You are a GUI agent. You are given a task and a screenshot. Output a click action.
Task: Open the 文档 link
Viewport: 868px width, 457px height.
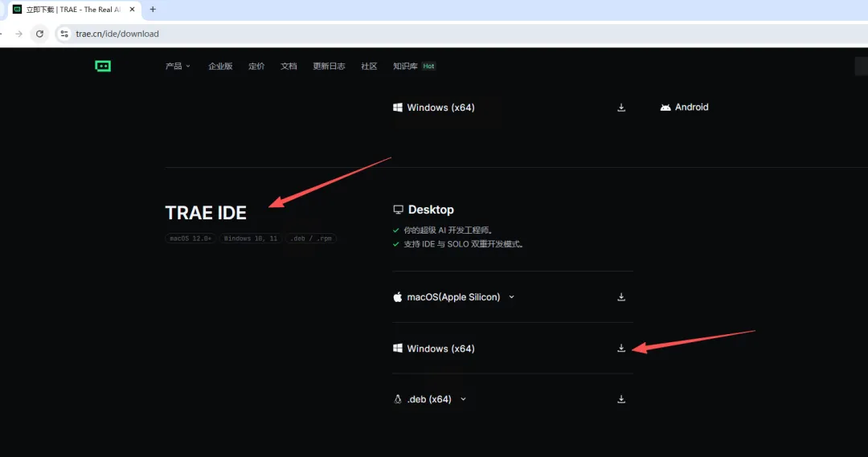(289, 66)
